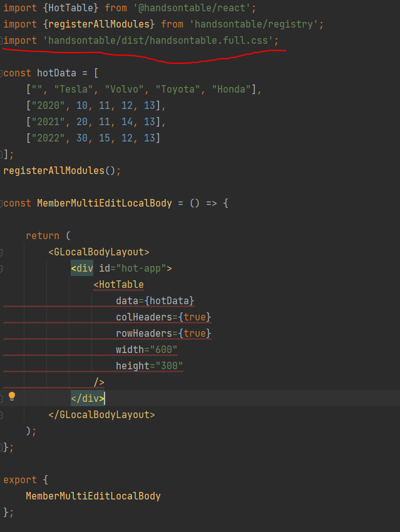The image size is (400, 532).
Task: Click the width="600" prop
Action: click(x=146, y=350)
